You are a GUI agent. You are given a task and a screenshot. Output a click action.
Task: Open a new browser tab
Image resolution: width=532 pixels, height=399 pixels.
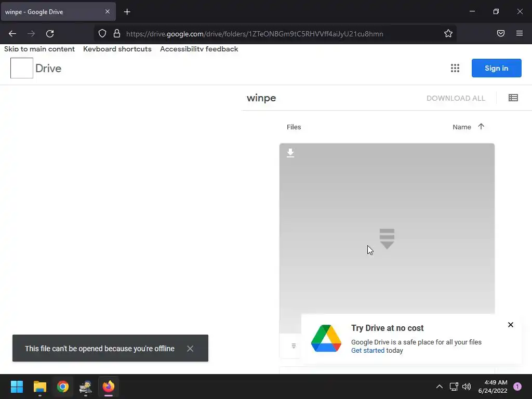(127, 12)
